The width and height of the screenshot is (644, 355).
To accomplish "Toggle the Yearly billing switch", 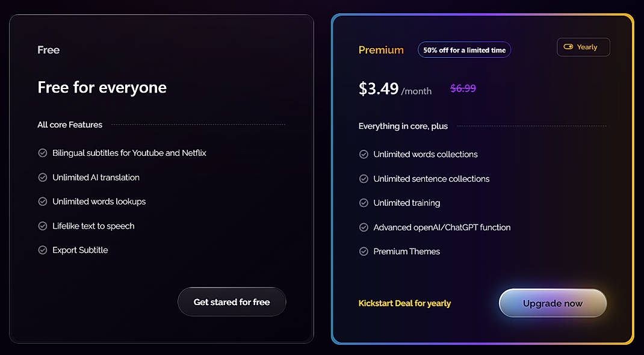I will click(x=583, y=46).
